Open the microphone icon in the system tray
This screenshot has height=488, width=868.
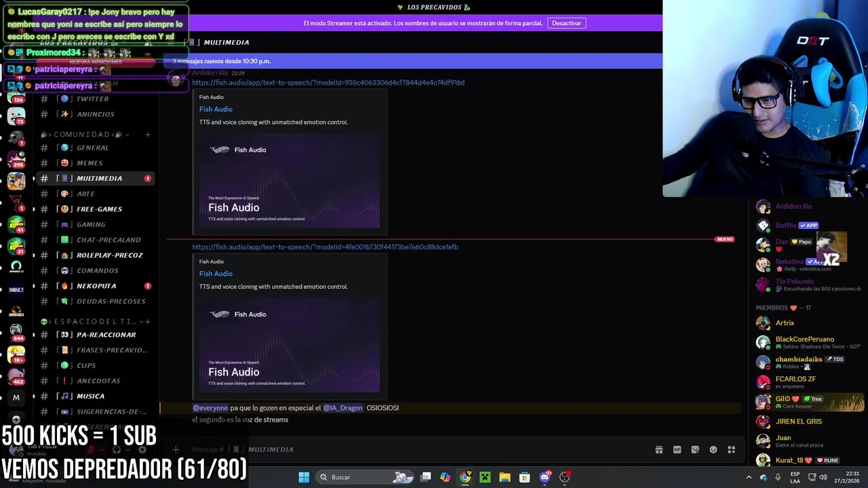pyautogui.click(x=778, y=477)
